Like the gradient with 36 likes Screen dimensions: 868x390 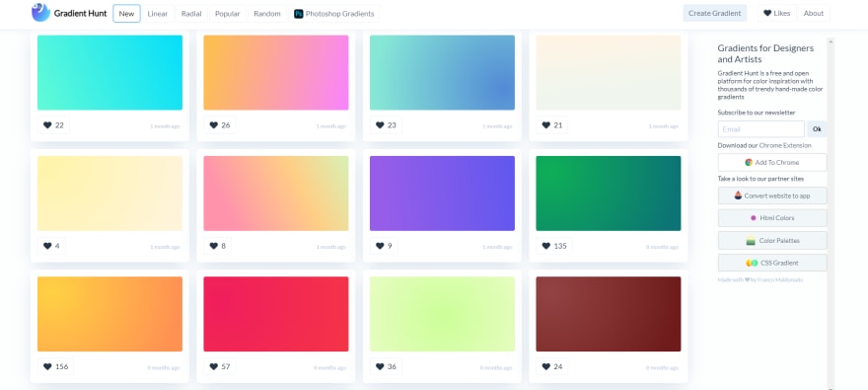click(386, 366)
